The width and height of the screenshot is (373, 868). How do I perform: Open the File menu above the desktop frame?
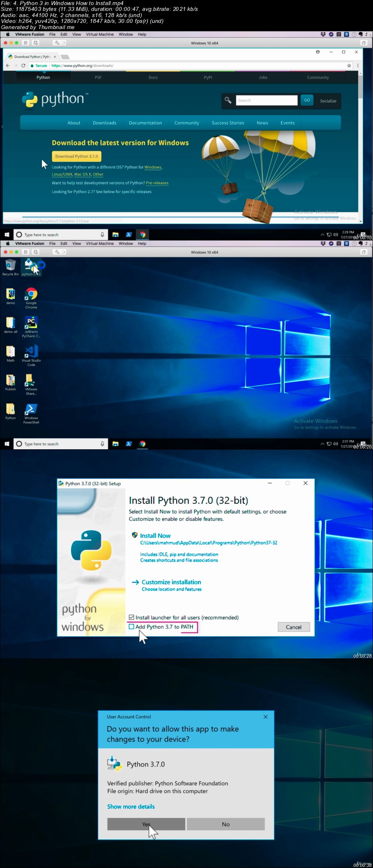(52, 244)
